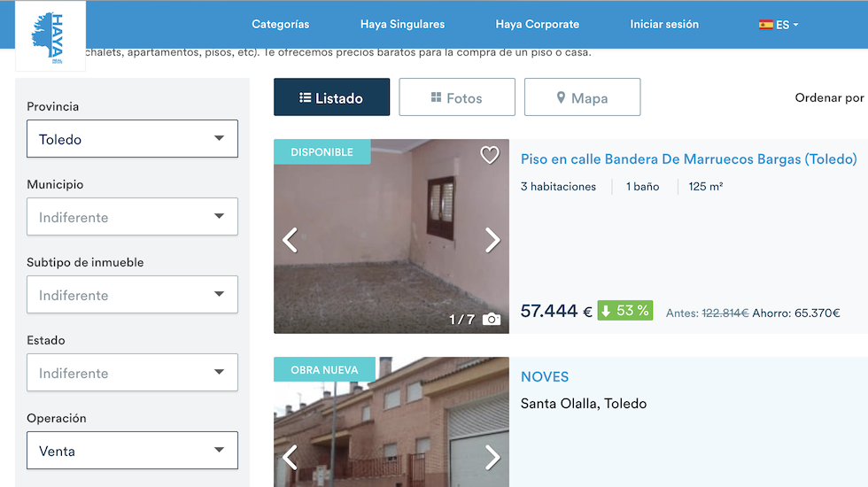Open the Municipio dropdown
868x487 pixels.
tap(132, 217)
